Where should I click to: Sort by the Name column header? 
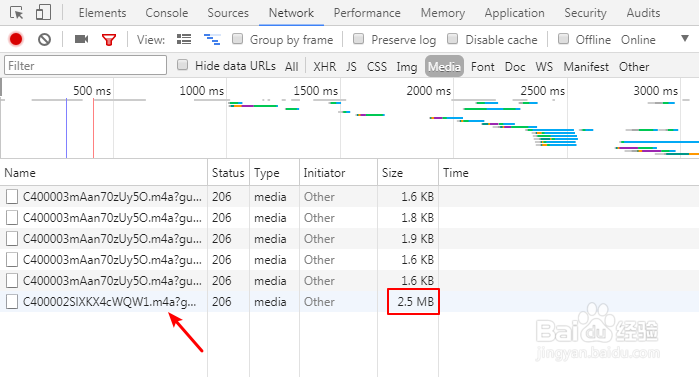coord(104,172)
